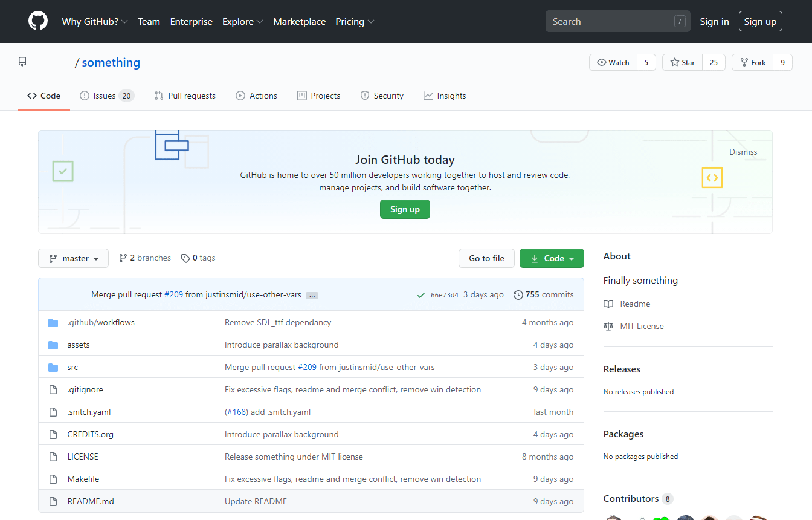Click the Fork button
Viewport: 812px width, 520px height.
coord(752,62)
